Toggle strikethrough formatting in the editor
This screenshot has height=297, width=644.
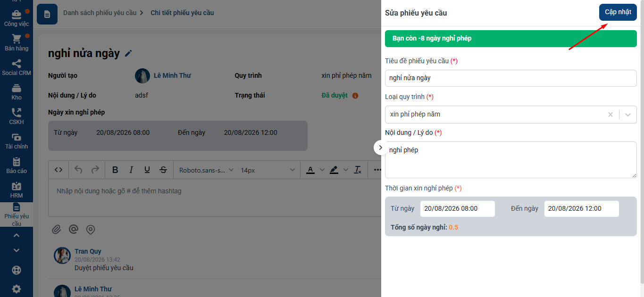click(x=163, y=170)
